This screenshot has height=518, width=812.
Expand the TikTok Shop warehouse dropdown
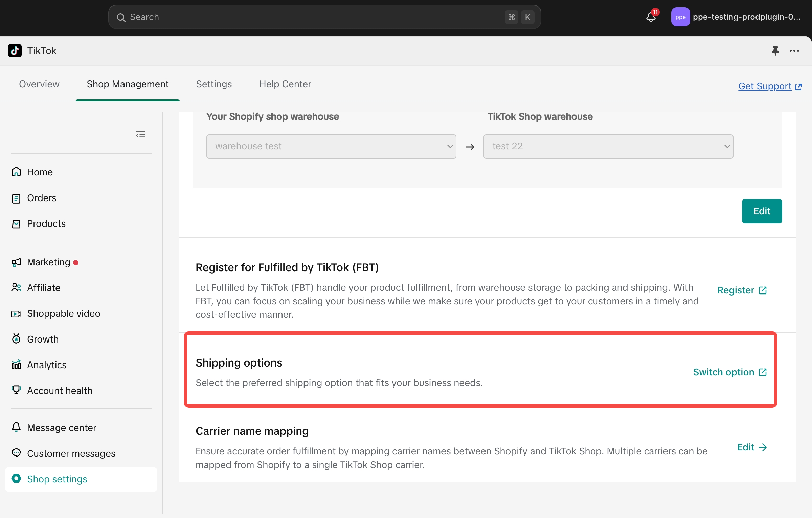(x=608, y=146)
